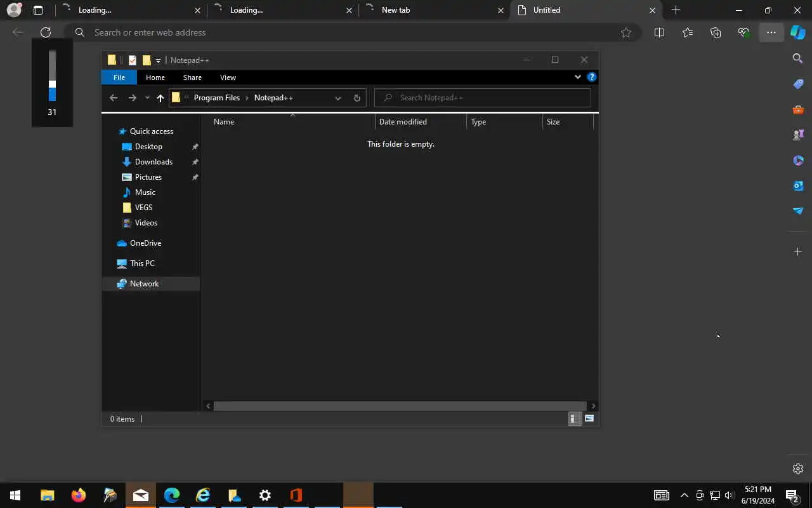
Task: Open the Copilot sidebar icon
Action: (798, 32)
